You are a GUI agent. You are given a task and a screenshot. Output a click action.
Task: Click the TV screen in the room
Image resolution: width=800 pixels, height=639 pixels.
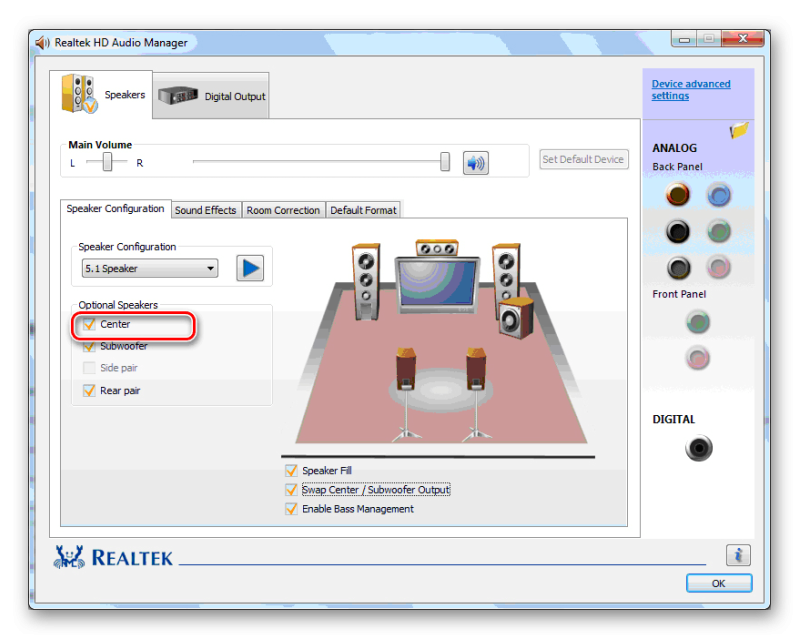(437, 284)
